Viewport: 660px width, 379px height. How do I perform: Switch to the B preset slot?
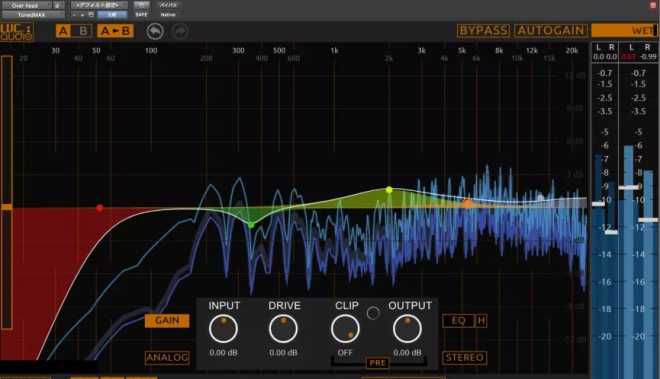pos(83,31)
